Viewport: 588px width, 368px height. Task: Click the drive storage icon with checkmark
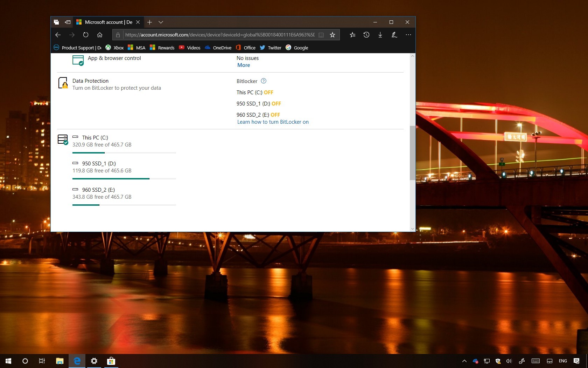[63, 139]
